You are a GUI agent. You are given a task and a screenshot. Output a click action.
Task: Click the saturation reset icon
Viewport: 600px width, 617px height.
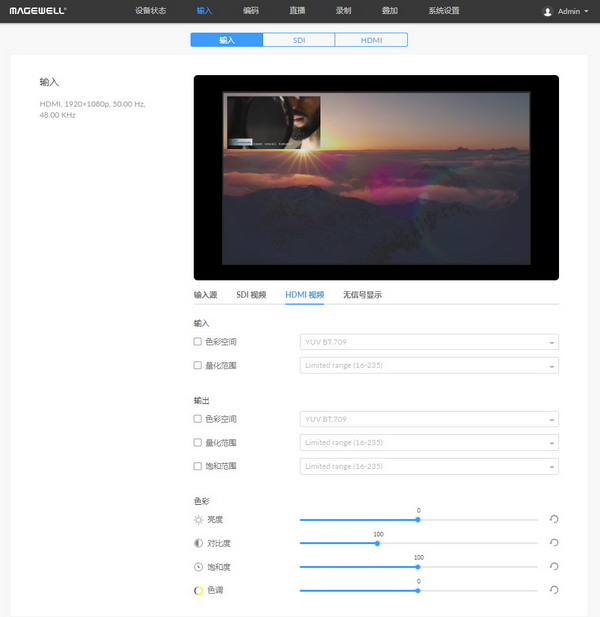click(x=553, y=567)
